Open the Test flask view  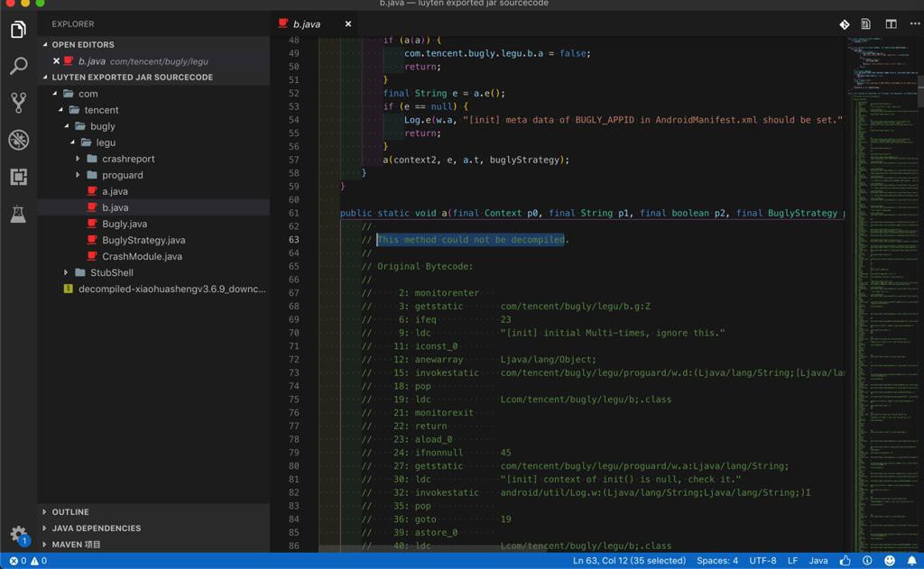[18, 214]
